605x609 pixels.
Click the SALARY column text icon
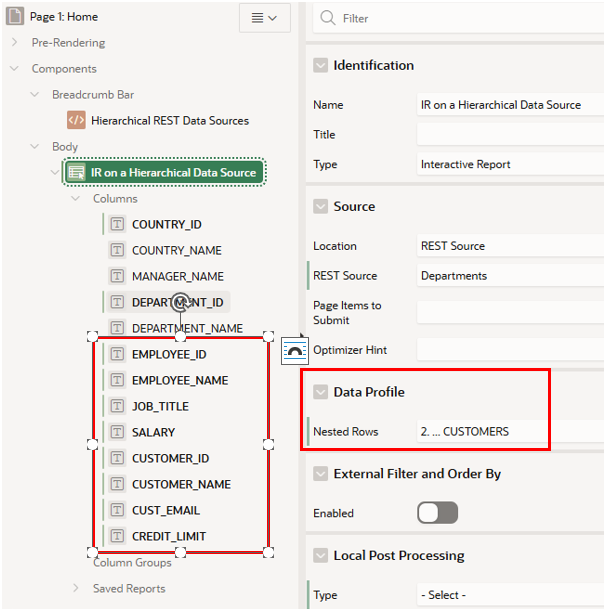[117, 432]
